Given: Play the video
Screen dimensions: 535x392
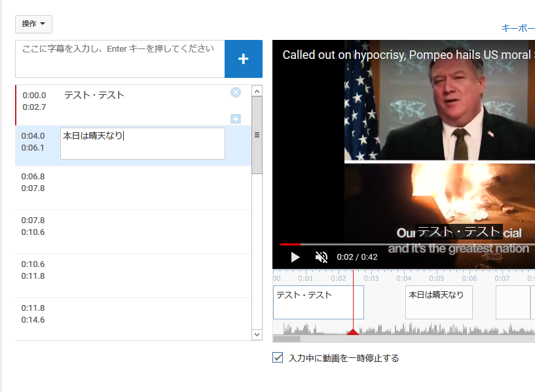Looking at the screenshot, I should pos(295,257).
